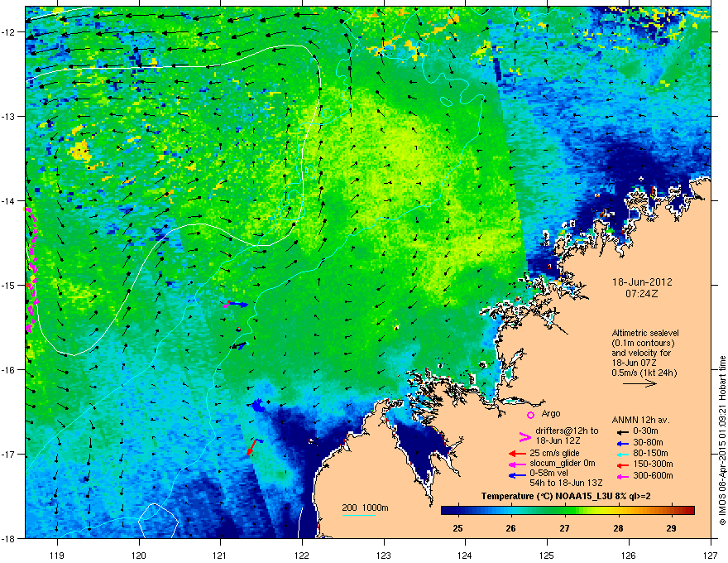
Task: Click the longitude axis label 119
Action: 57,556
